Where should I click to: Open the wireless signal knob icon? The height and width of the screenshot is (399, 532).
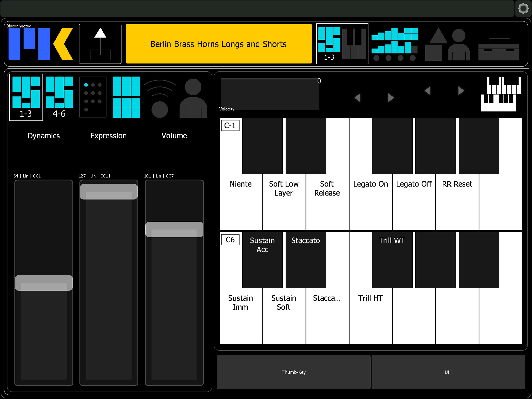coord(160,99)
